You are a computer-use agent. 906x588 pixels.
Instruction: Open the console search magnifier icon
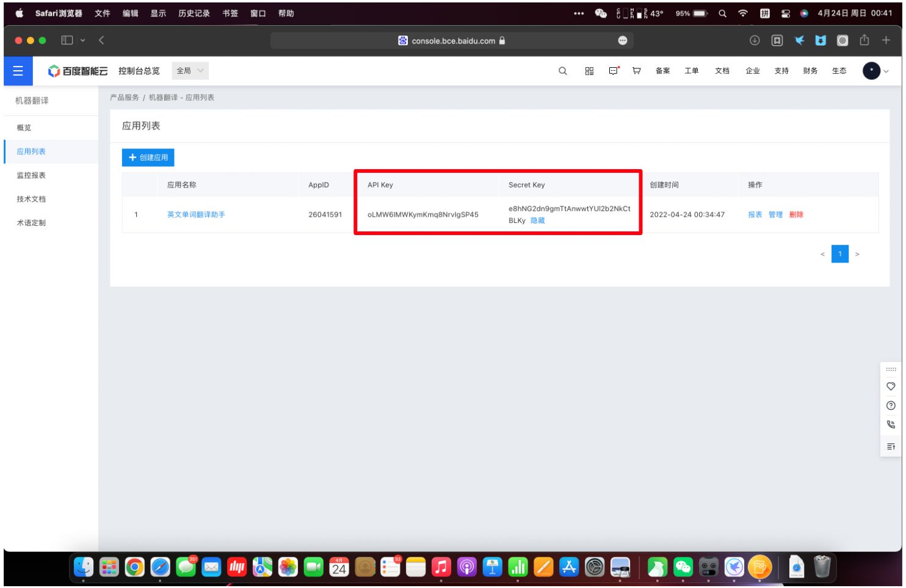(563, 71)
